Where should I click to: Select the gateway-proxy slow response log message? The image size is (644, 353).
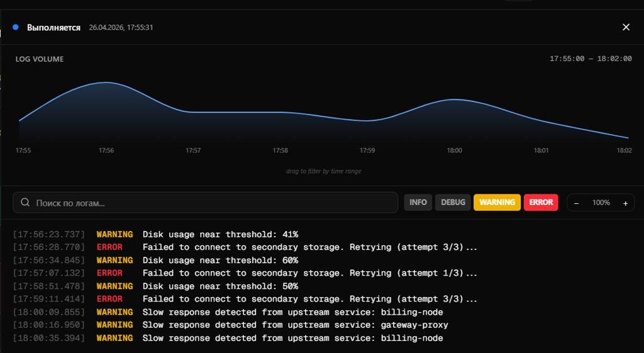pos(295,325)
